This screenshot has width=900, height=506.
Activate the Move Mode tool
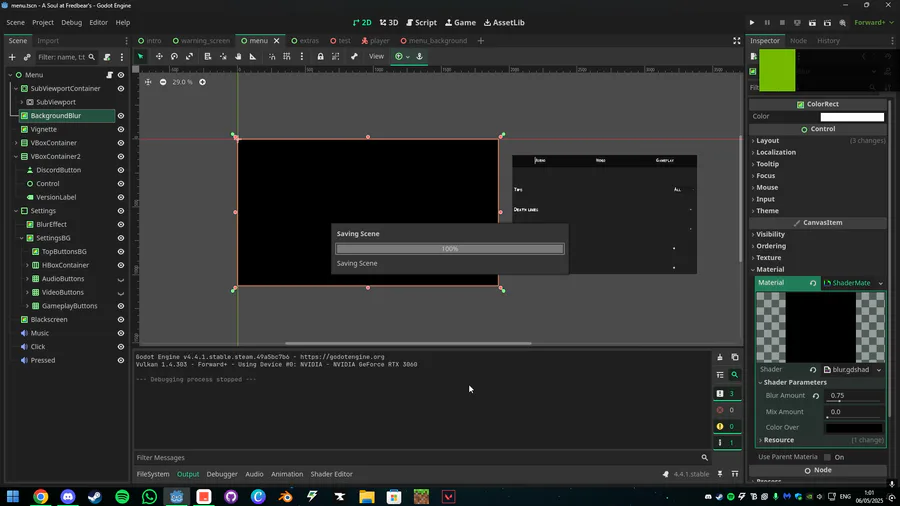point(159,56)
